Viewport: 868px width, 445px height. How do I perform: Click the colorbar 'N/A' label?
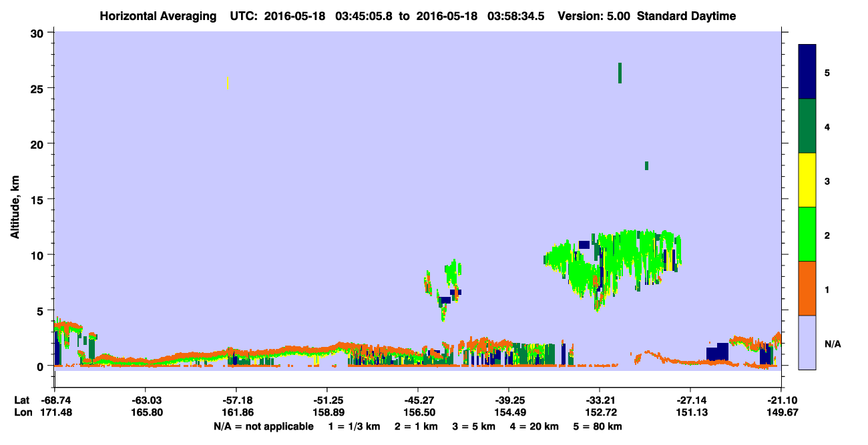833,344
